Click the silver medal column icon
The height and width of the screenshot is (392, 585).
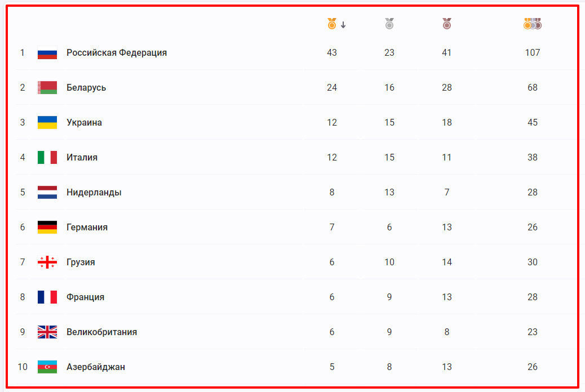[389, 24]
